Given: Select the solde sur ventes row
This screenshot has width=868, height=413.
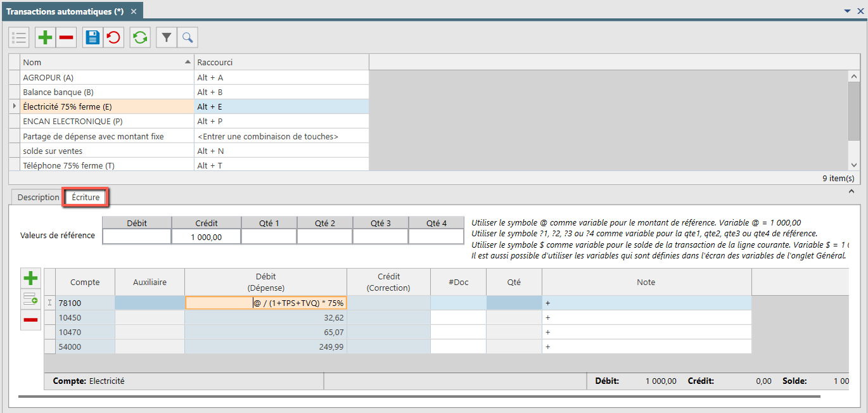Looking at the screenshot, I should 106,151.
